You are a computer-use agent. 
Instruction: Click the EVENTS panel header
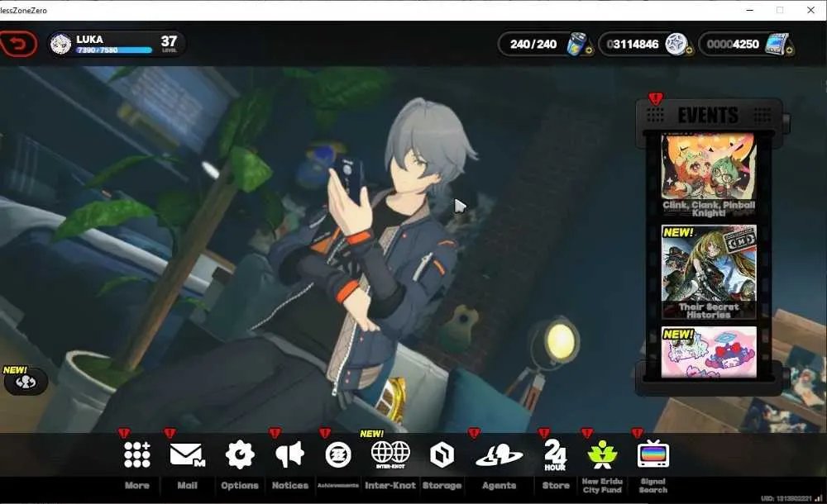709,116
